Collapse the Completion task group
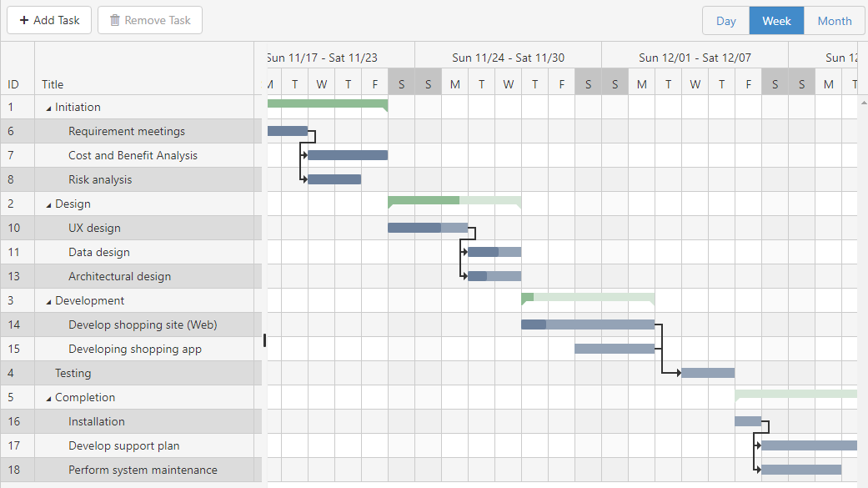 click(x=48, y=398)
